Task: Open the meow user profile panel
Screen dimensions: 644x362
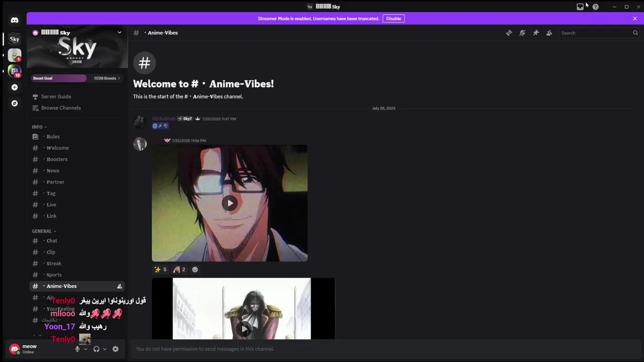Action: pos(40,349)
